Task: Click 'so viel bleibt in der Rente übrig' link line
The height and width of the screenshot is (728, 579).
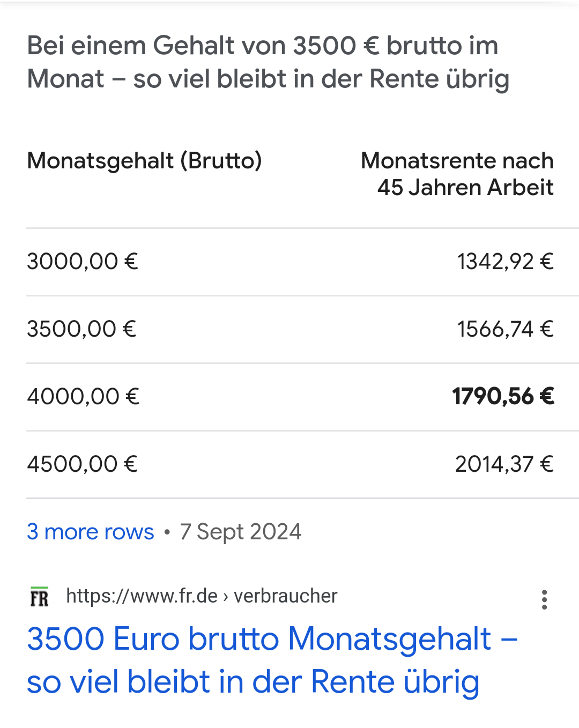Action: [253, 682]
